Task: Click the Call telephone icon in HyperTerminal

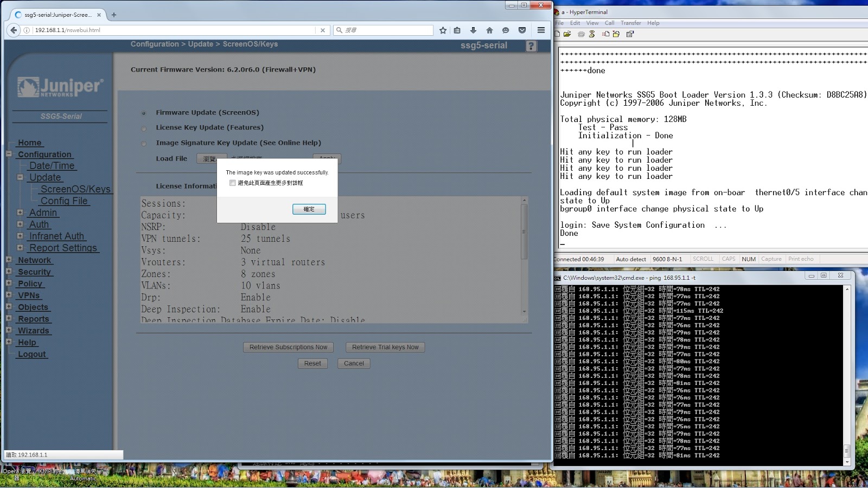Action: coord(581,34)
